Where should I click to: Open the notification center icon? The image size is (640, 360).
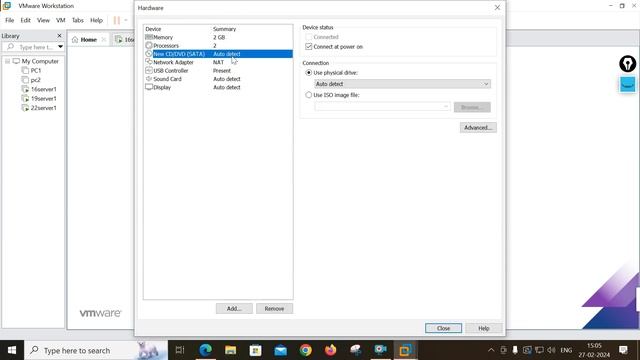623,350
